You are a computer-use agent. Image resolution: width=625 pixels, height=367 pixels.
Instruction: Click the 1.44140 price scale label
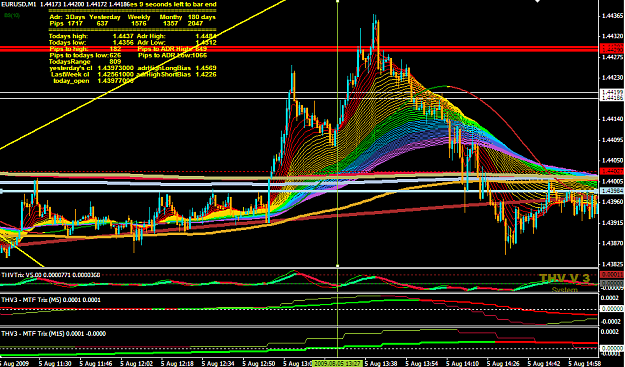pos(613,119)
